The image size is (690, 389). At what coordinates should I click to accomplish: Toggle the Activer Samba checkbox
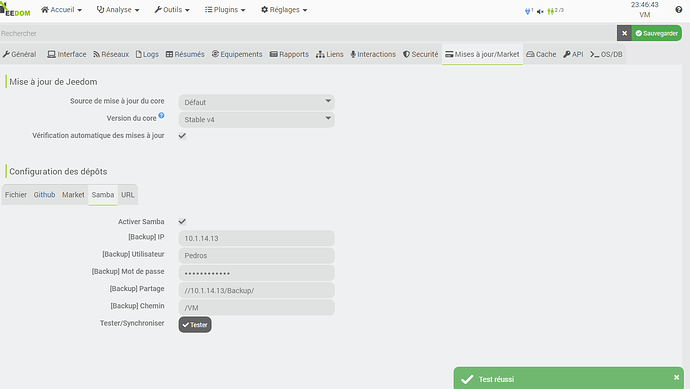coord(182,222)
